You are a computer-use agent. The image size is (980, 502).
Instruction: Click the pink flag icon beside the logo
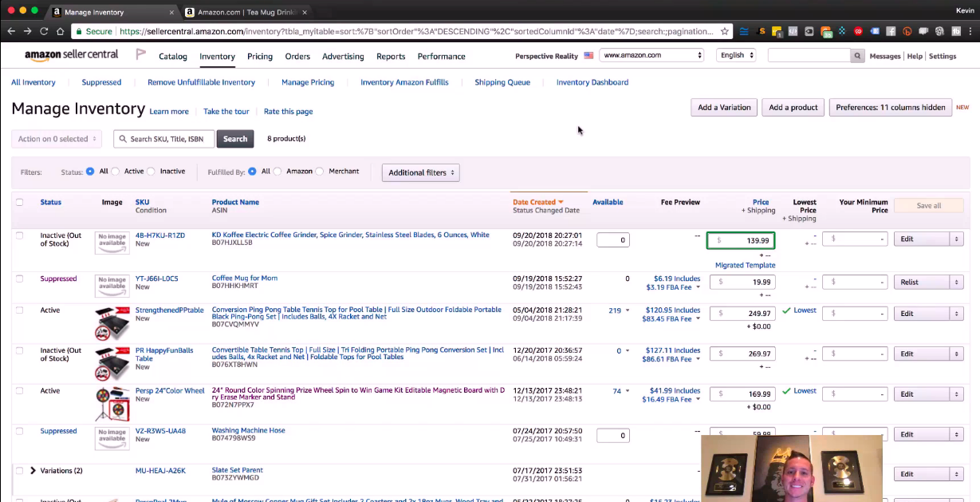pyautogui.click(x=141, y=55)
